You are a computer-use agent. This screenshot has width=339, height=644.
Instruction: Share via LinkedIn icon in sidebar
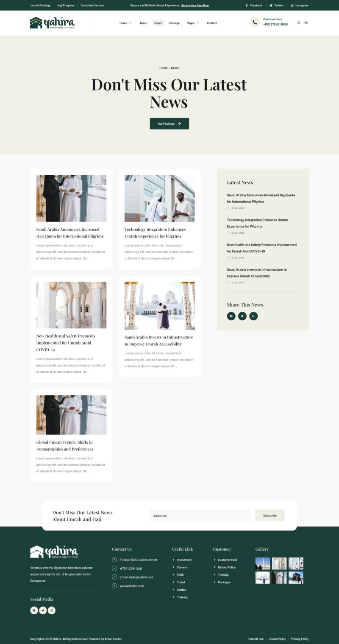(253, 316)
